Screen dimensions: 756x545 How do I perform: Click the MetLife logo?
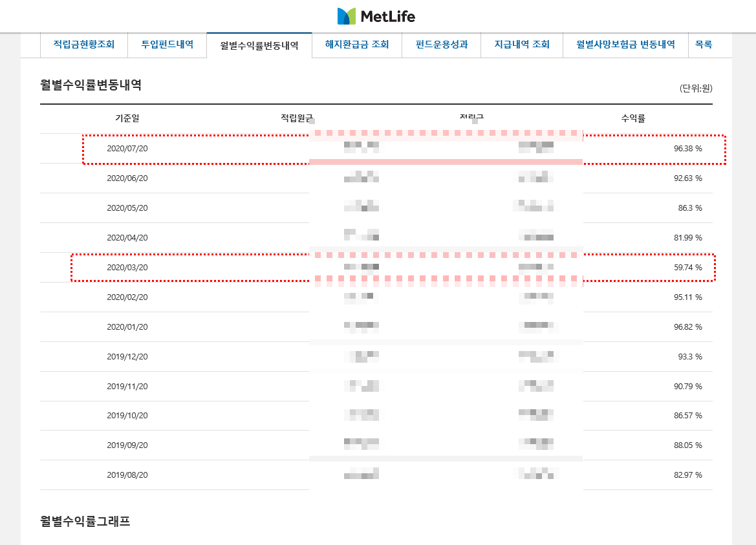click(376, 16)
